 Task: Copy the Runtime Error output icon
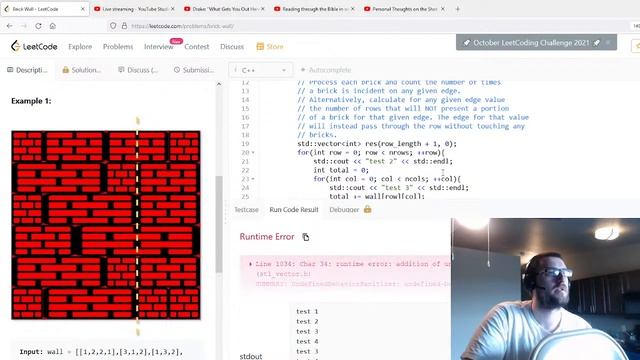[305, 237]
